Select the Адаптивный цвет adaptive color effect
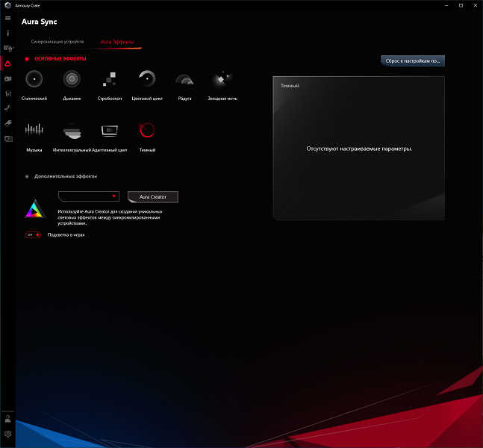Viewport: 483px width, 448px height. click(110, 131)
